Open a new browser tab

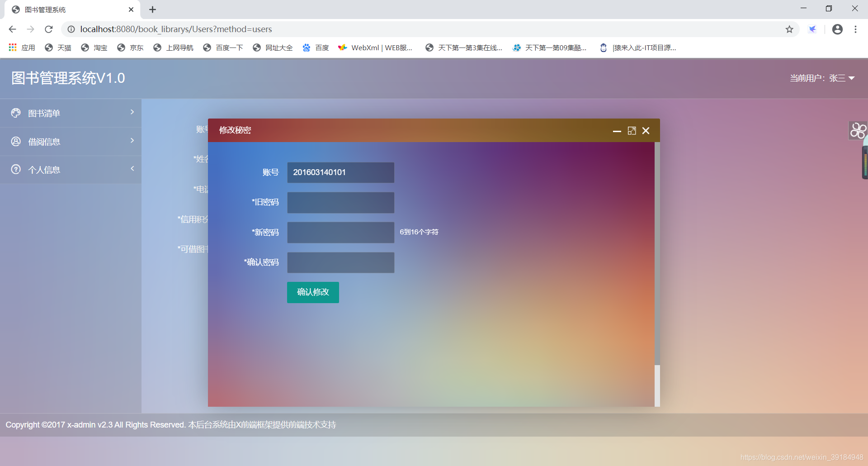pos(152,10)
